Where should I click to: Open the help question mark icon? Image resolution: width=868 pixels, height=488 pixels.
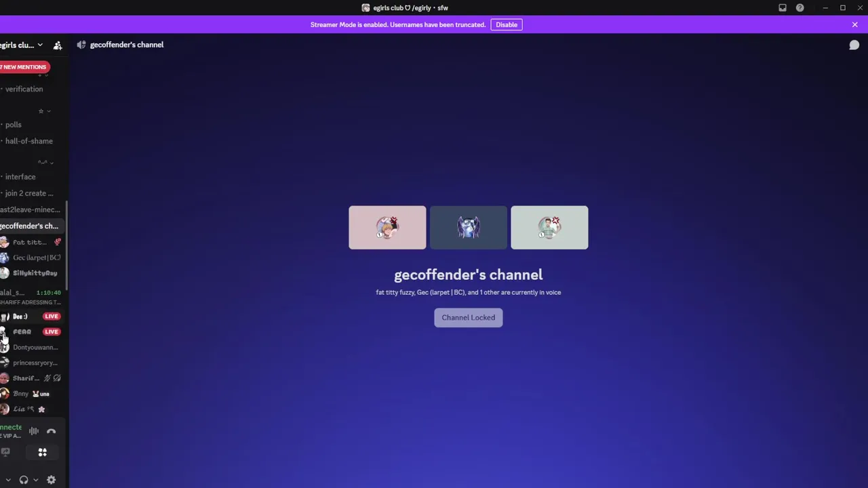click(800, 7)
